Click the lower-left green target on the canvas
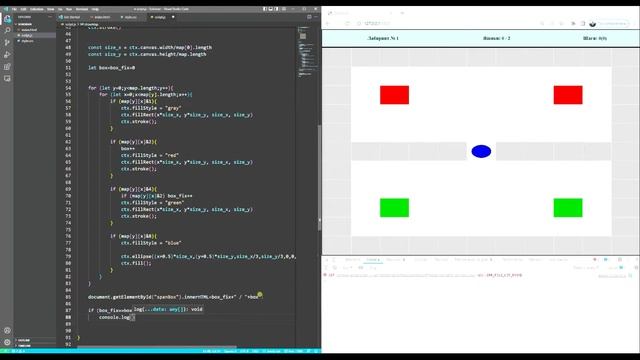This screenshot has height=360, width=640. tap(394, 208)
